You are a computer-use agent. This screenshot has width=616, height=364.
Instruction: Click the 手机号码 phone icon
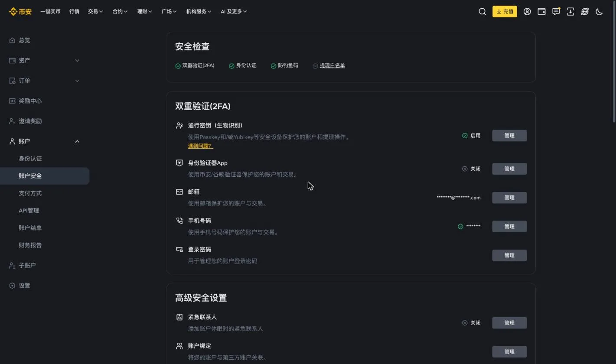click(179, 221)
